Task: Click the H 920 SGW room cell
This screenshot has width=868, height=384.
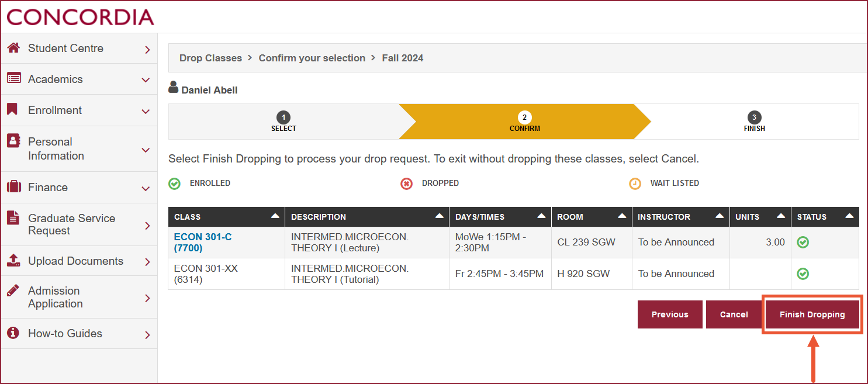Action: click(x=592, y=274)
